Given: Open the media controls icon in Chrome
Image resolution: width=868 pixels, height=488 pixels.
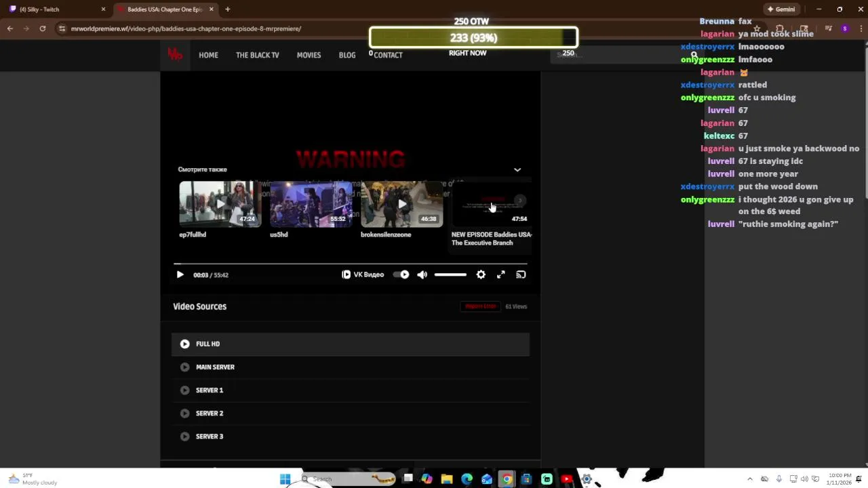Looking at the screenshot, I should tap(828, 28).
